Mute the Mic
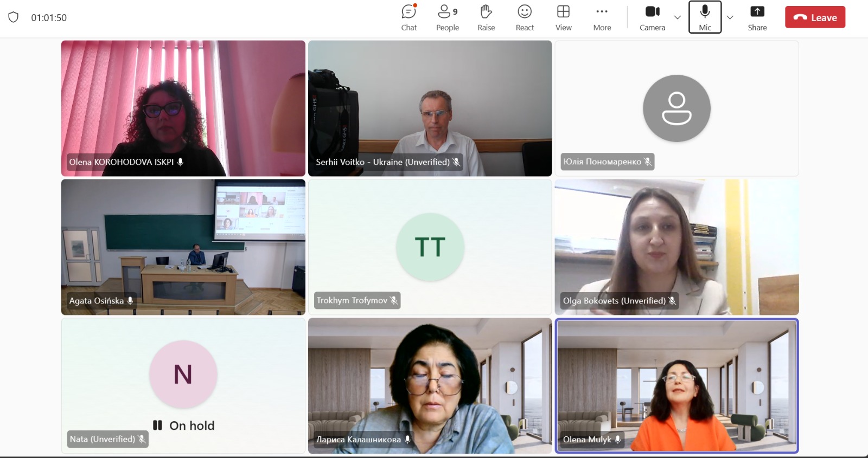Screen dimensions: 868x458 [x=705, y=17]
